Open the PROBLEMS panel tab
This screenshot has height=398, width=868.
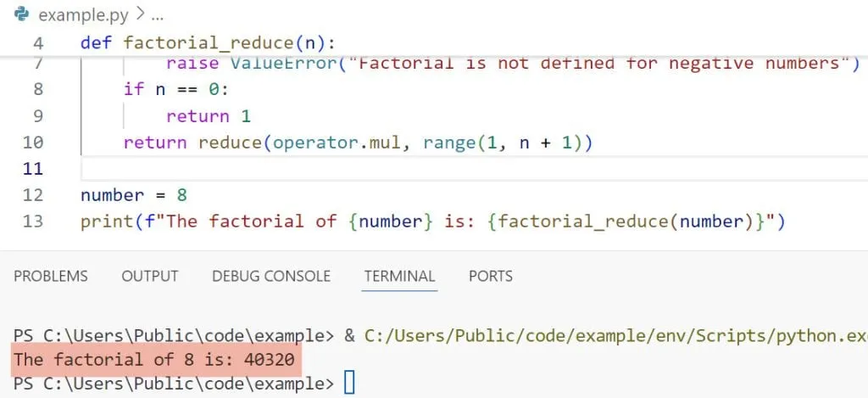51,276
